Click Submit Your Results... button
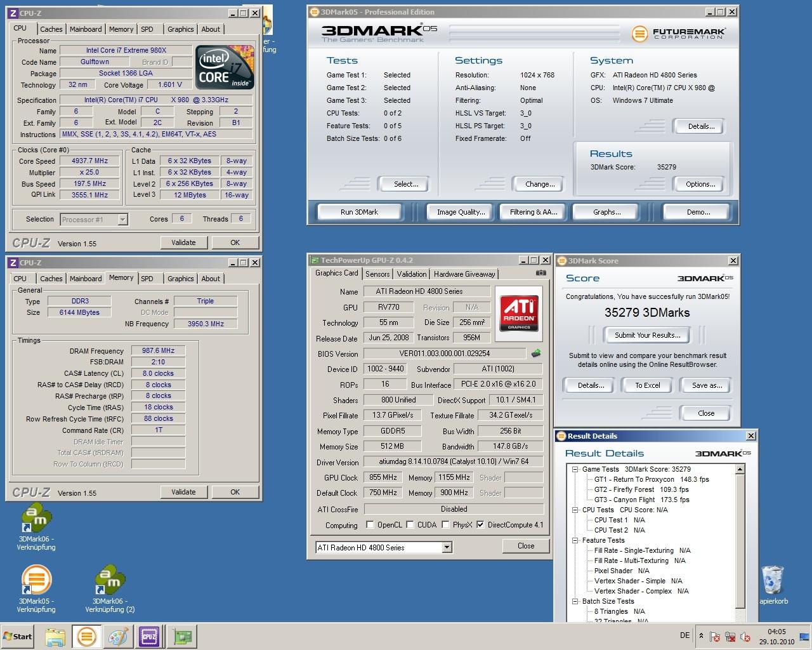This screenshot has height=650, width=812. click(647, 335)
